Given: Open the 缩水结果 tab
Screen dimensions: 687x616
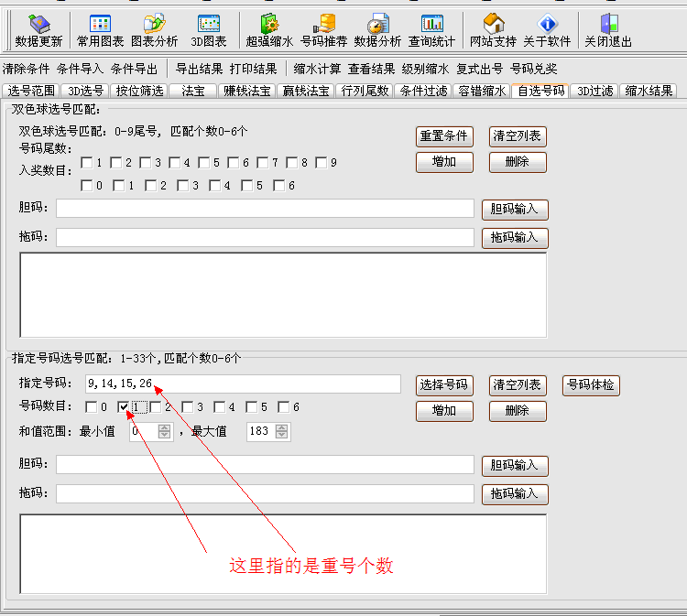Looking at the screenshot, I should (649, 91).
